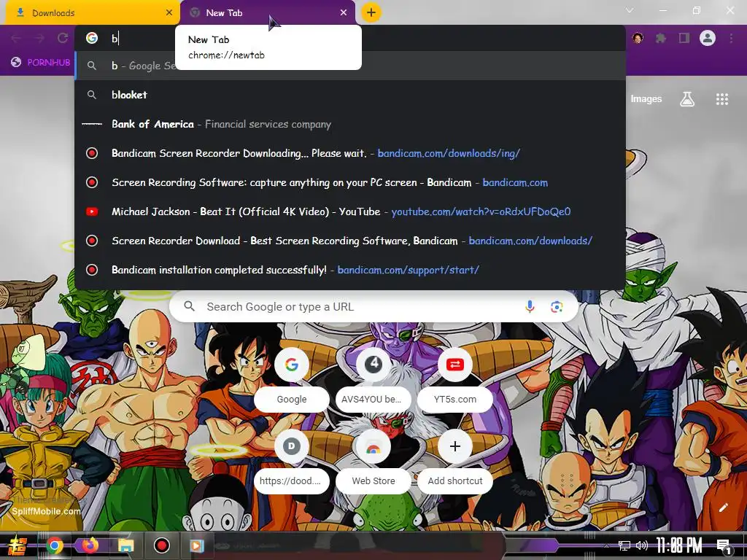Open Bandicam Screen Recorder Downloading suggestion
This screenshot has width=747, height=560.
point(350,153)
